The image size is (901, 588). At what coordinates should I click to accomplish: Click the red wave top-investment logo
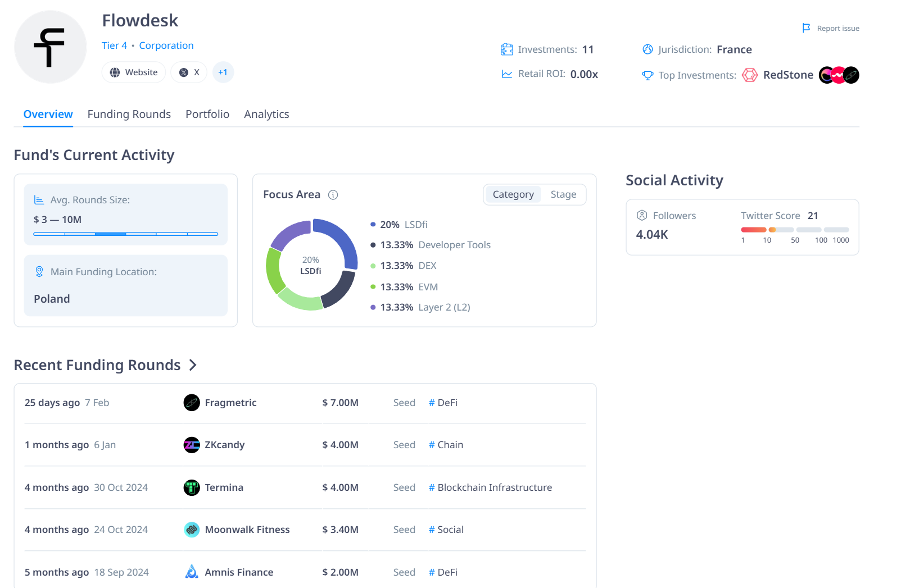coord(838,75)
